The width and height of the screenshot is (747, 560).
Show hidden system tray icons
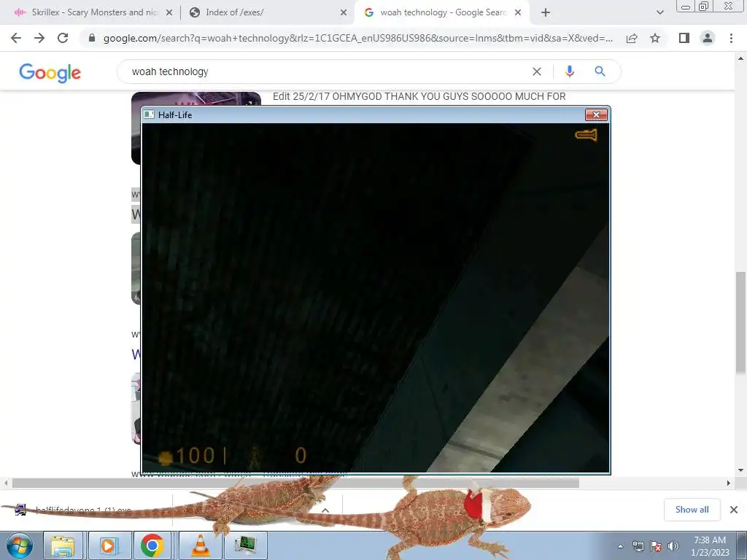tap(620, 546)
